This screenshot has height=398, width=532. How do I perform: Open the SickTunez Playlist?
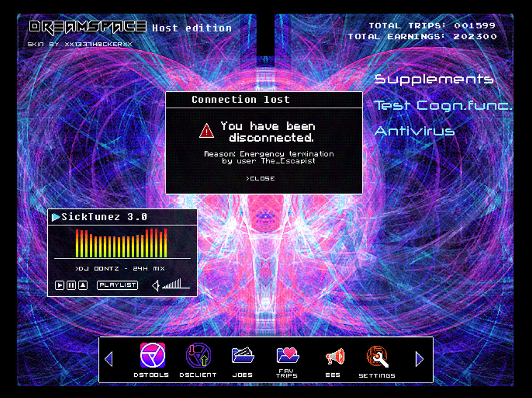click(117, 285)
